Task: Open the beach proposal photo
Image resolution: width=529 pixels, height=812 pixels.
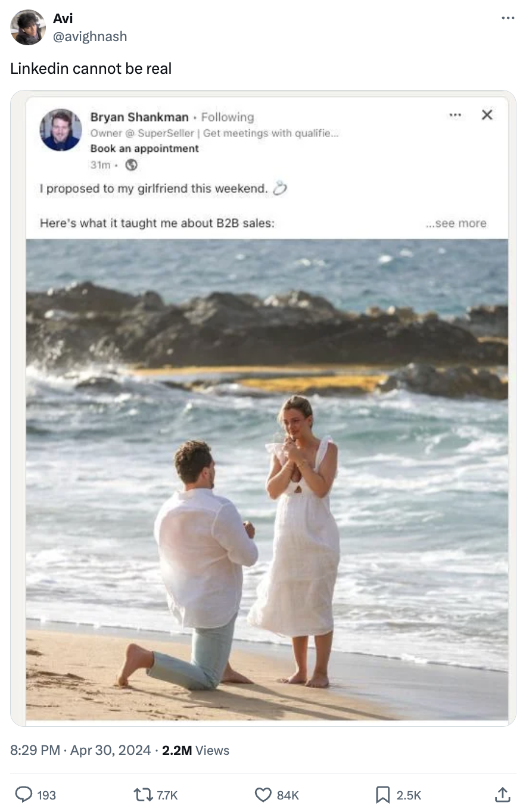Action: [x=267, y=480]
